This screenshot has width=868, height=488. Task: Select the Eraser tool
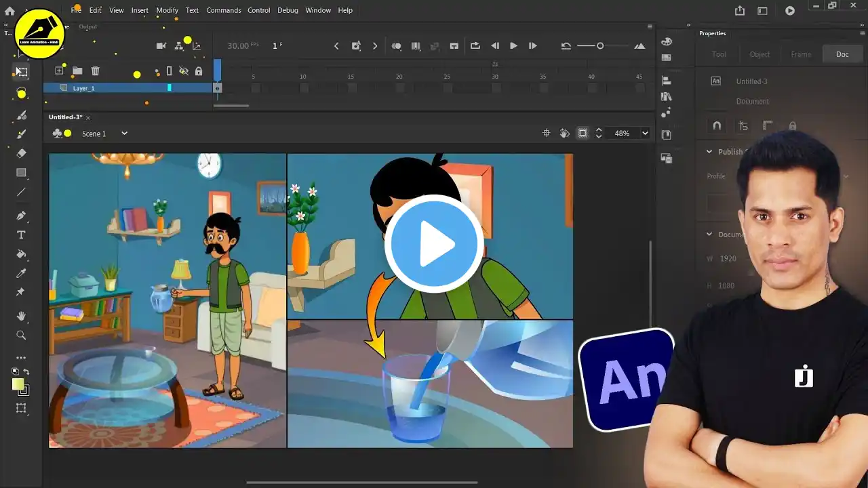click(21, 153)
